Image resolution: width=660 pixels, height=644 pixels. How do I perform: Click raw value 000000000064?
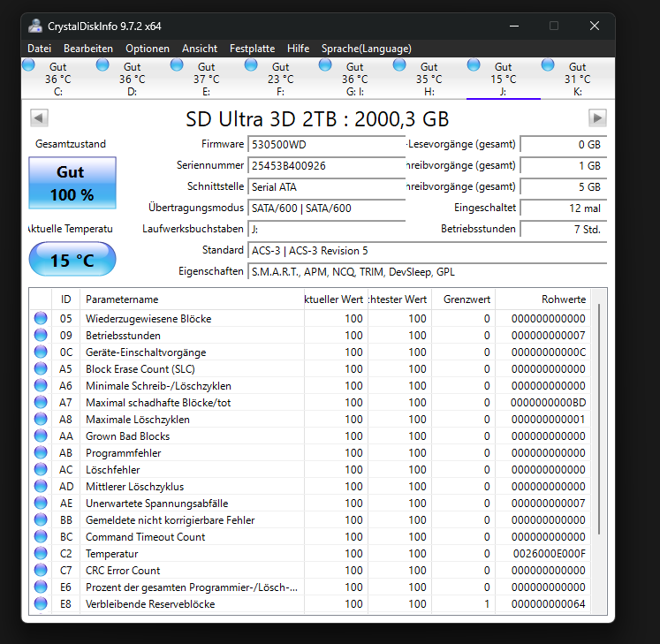tap(548, 603)
